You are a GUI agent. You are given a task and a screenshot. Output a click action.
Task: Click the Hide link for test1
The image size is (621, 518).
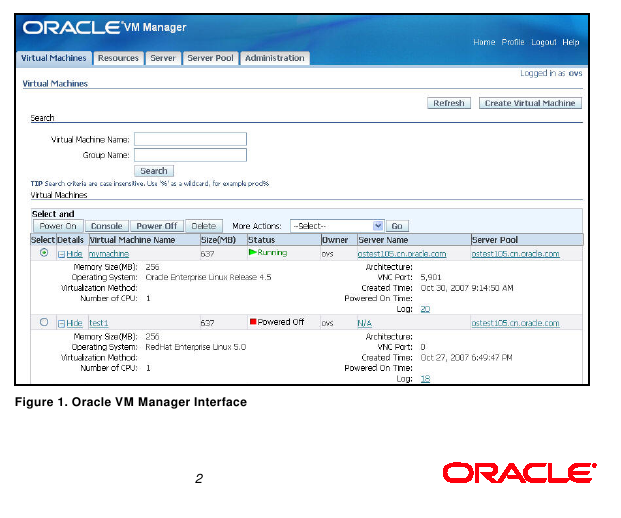point(74,323)
